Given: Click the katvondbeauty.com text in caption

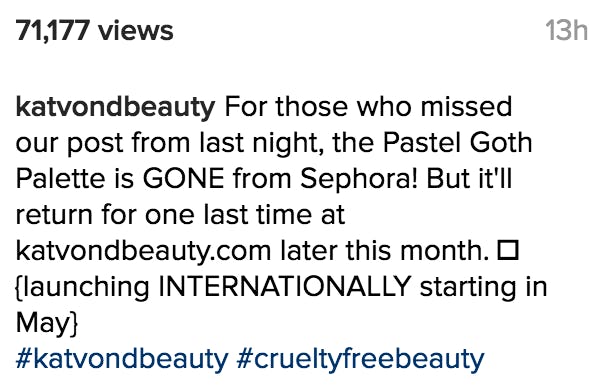Looking at the screenshot, I should pyautogui.click(x=143, y=251).
